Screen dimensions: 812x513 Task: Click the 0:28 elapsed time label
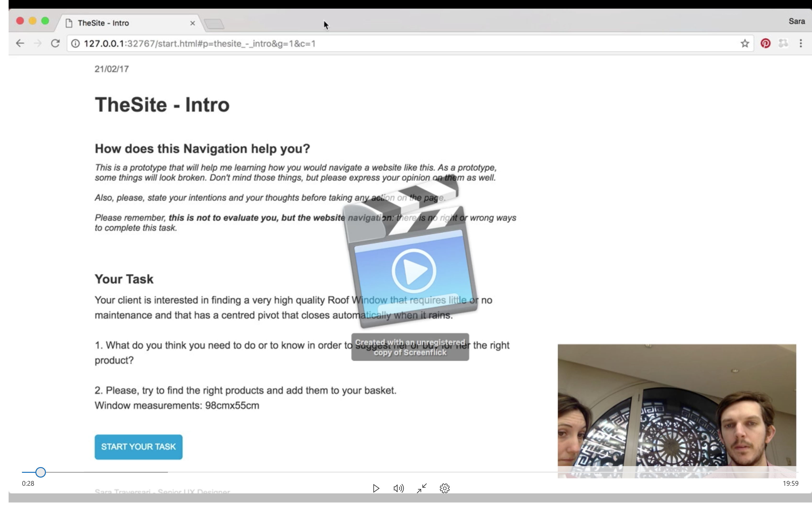[x=28, y=483]
